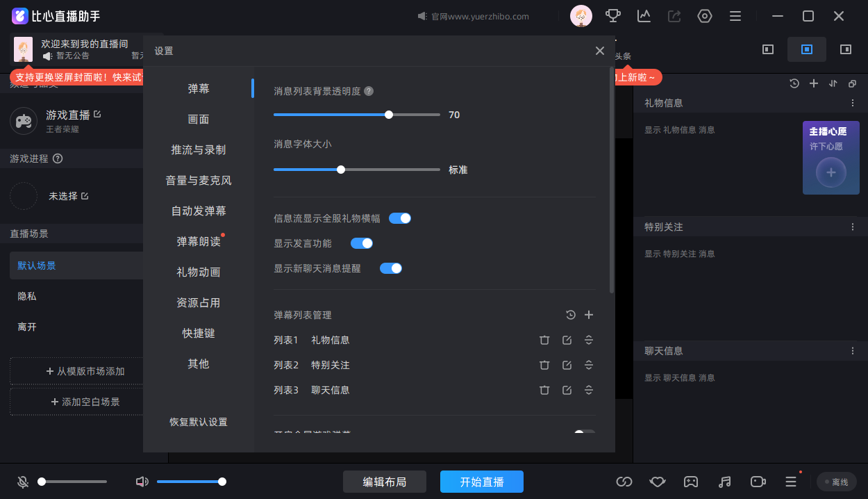Mute the microphone icon in bottom bar
Viewport: 868px width, 499px height.
pyautogui.click(x=23, y=482)
